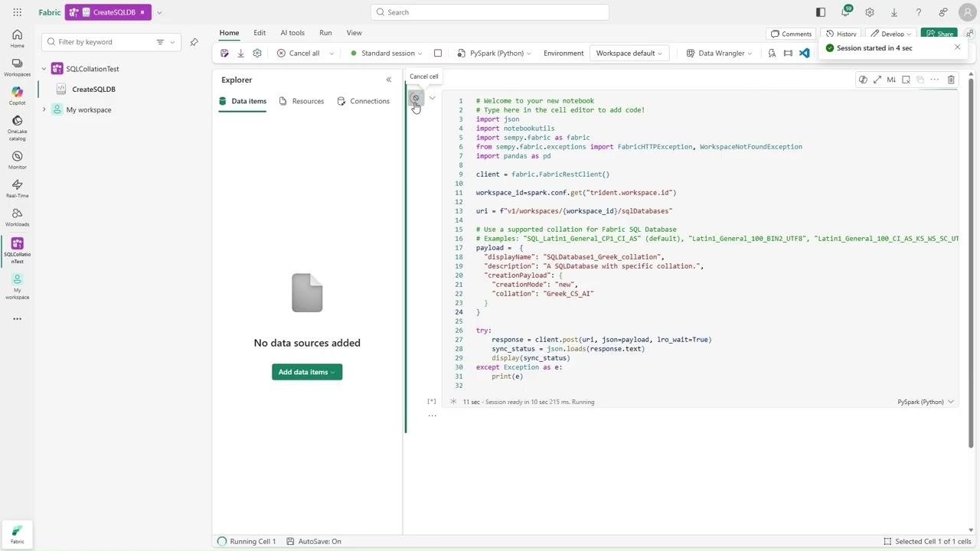Viewport: 980px width, 551px height.
Task: Open the Fabric settings gear in header
Action: (870, 12)
